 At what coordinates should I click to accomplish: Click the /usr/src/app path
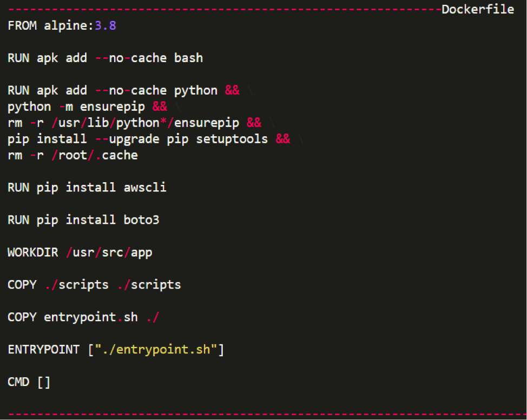click(x=109, y=252)
